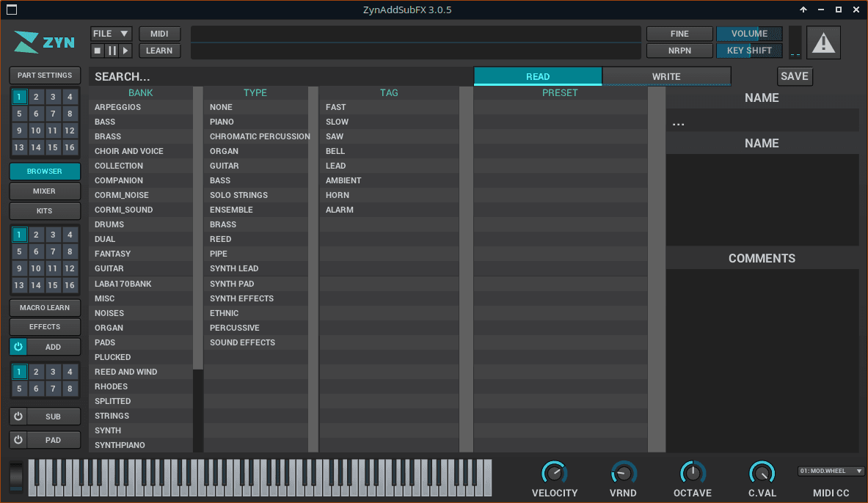Click the SAVE button
This screenshot has height=503, width=868.
795,76
